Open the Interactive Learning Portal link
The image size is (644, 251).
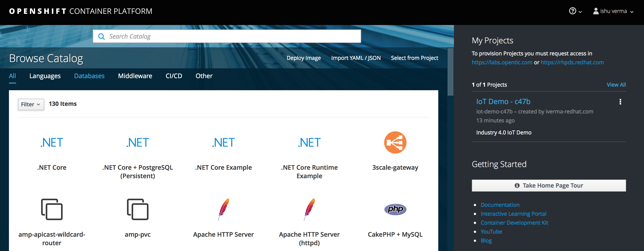pyautogui.click(x=513, y=214)
